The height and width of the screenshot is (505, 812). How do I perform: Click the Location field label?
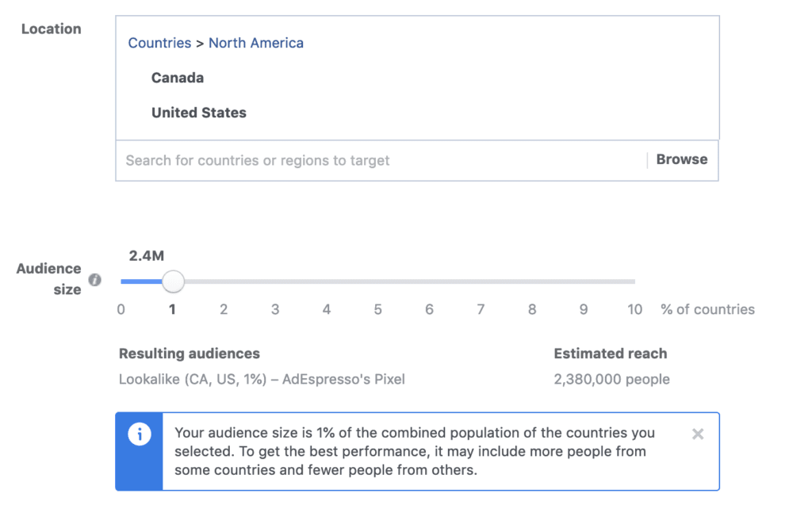click(x=51, y=29)
